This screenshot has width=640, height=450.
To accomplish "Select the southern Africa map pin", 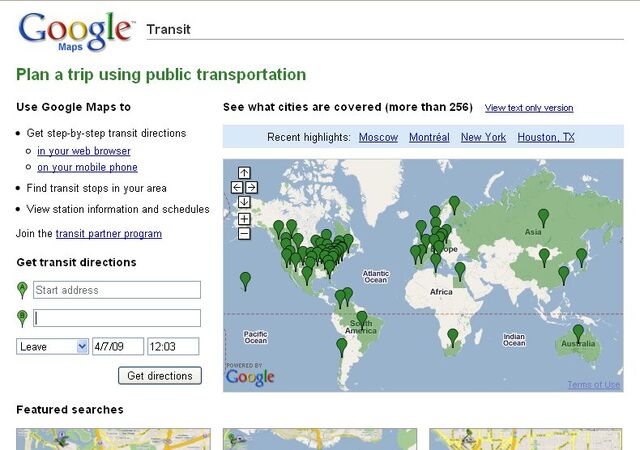I will coord(453,338).
